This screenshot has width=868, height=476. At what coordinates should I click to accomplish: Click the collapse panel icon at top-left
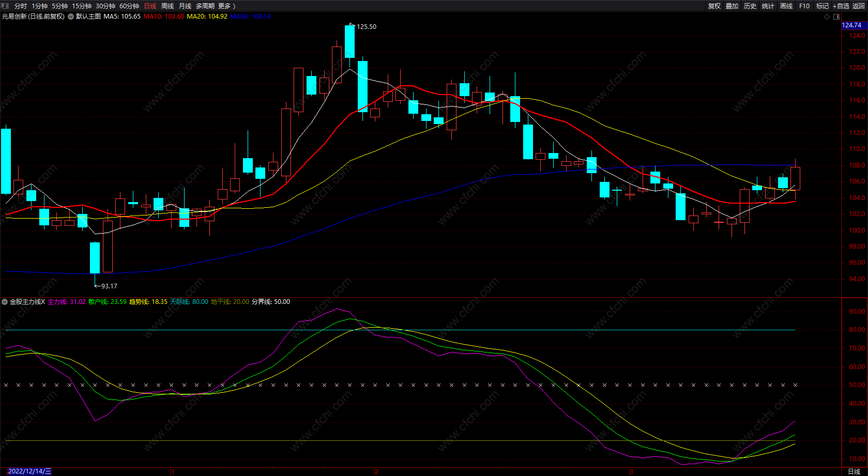(x=6, y=6)
